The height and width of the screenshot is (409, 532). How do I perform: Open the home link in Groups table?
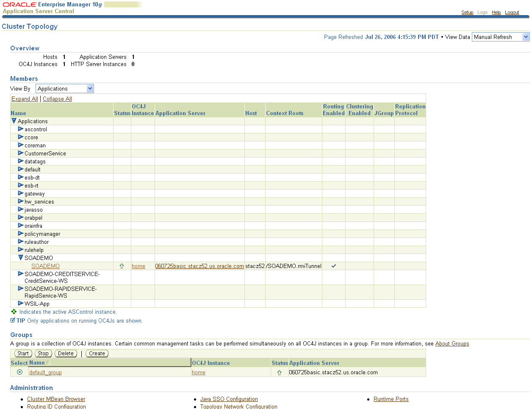[199, 372]
